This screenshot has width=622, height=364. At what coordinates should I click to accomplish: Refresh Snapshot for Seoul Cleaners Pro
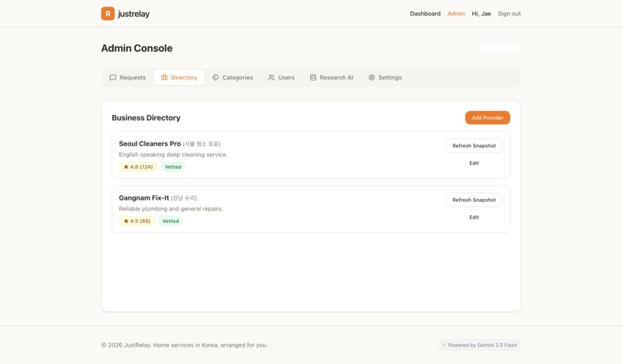[x=474, y=146]
